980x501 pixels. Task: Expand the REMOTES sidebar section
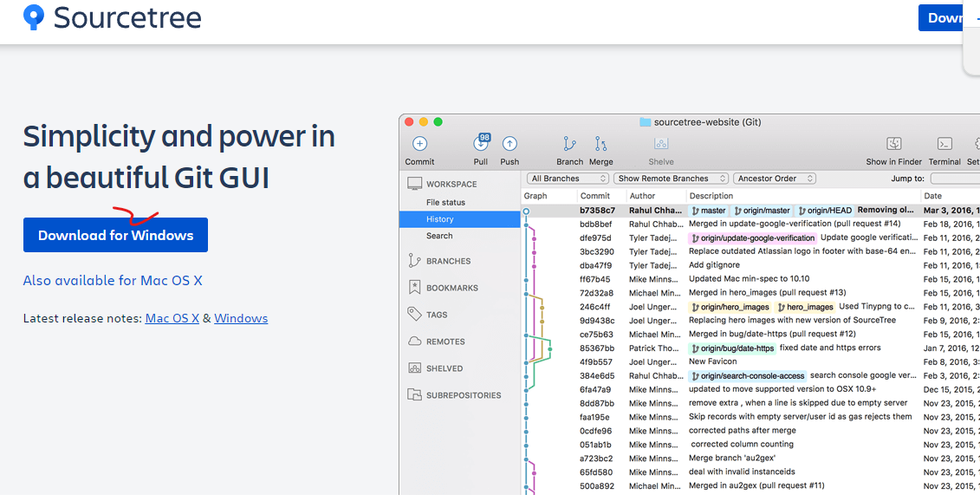[445, 342]
